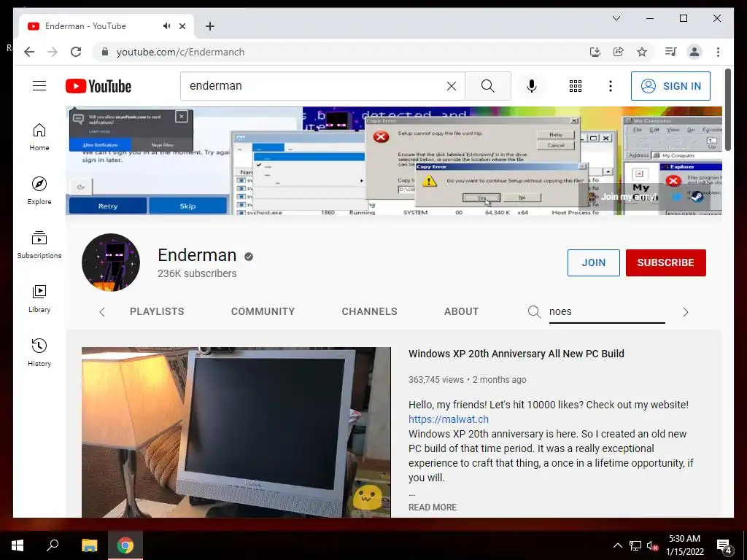747x560 pixels.
Task: Click the install app icon in address bar
Action: pyautogui.click(x=595, y=52)
